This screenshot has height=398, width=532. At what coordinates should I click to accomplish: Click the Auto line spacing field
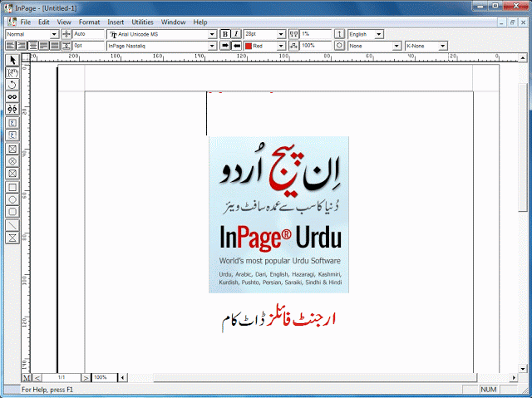point(88,34)
